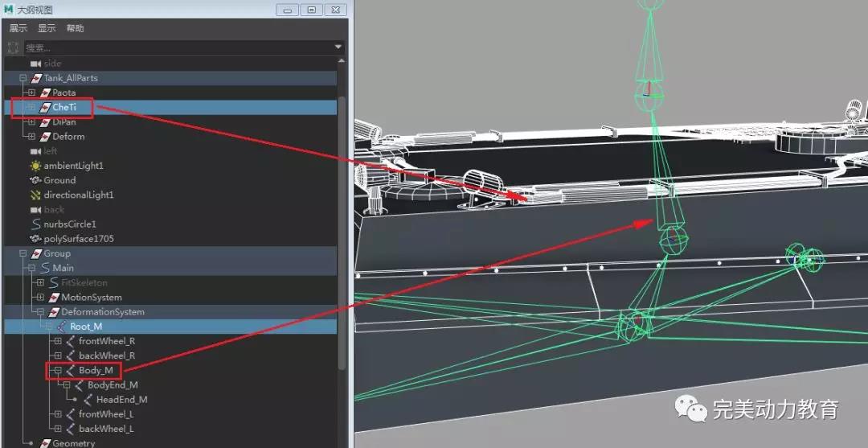868x448 pixels.
Task: Select the Body_M joint by its name
Action: click(96, 371)
